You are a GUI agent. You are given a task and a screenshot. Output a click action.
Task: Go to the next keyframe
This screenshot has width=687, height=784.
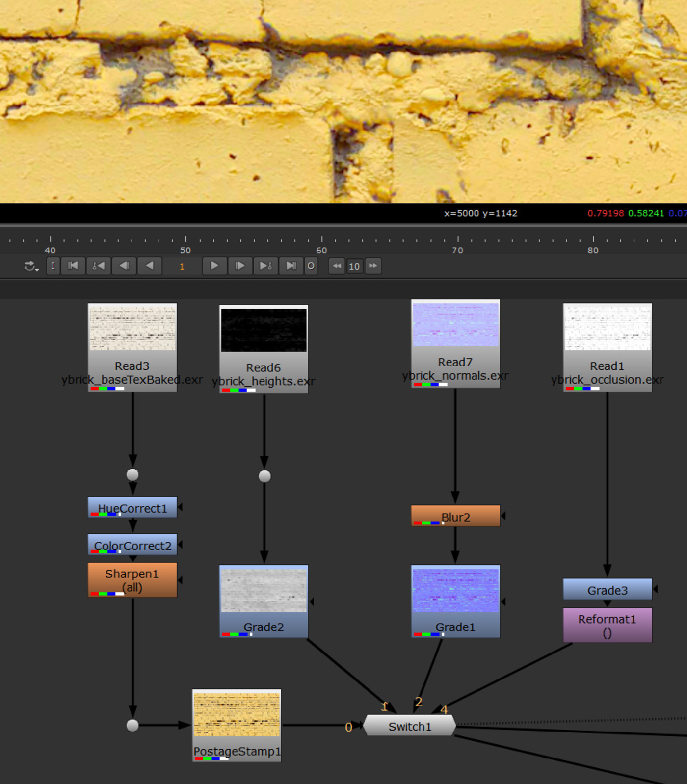click(265, 266)
